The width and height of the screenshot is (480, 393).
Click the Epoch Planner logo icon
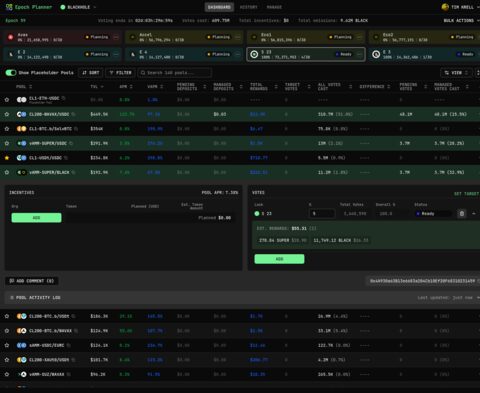9,7
